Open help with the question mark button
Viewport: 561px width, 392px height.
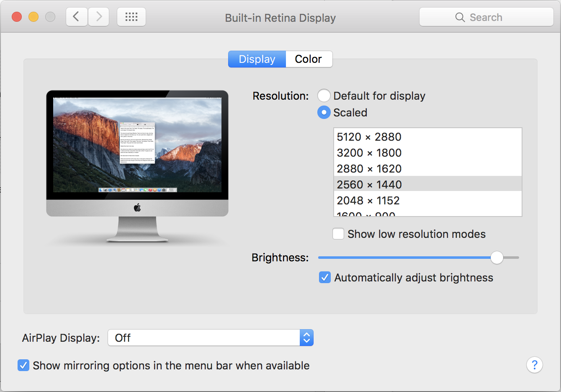[534, 365]
